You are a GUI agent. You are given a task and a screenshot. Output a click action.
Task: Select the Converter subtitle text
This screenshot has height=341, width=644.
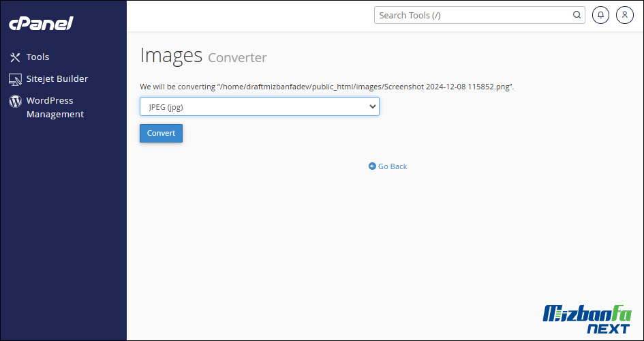[x=237, y=57]
